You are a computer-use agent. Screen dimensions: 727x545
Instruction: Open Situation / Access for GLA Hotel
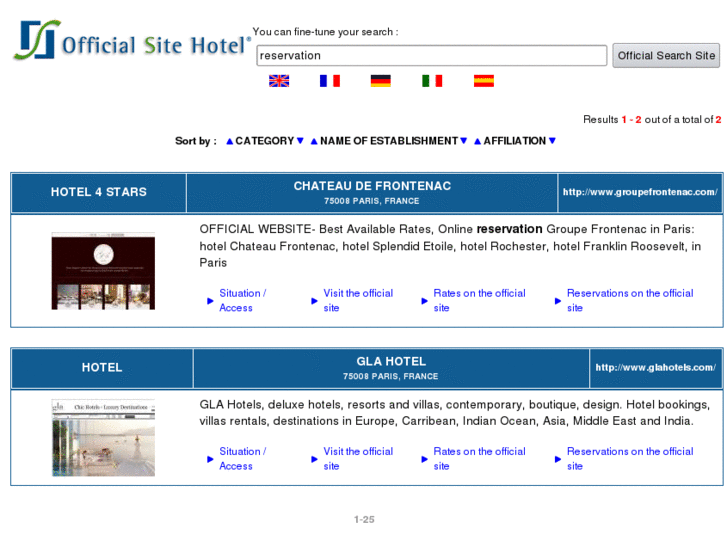click(x=242, y=459)
